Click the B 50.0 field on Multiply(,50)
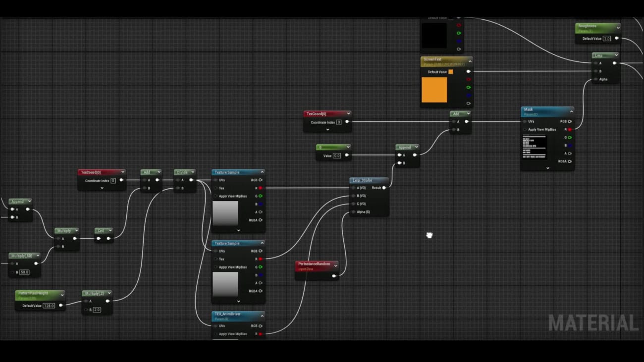Screen dimensions: 644x362 click(24, 272)
